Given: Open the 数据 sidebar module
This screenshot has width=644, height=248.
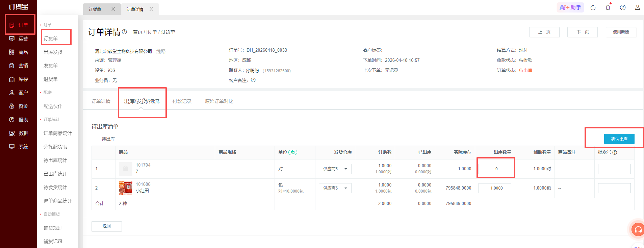Looking at the screenshot, I should pos(19,133).
